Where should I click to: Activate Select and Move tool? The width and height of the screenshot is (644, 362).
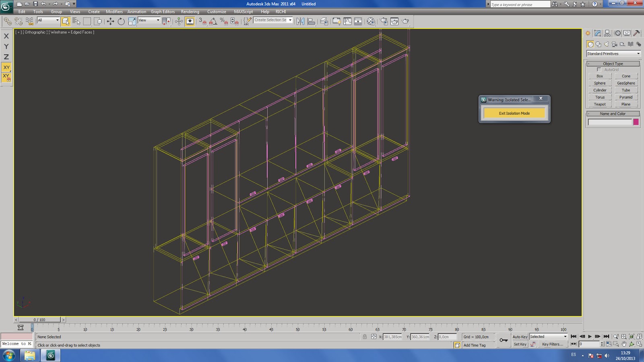tap(110, 21)
